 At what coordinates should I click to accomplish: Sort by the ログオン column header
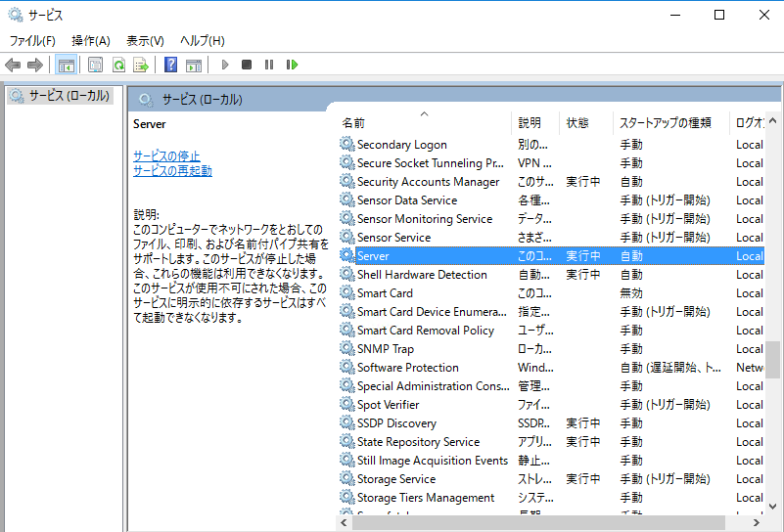[x=747, y=122]
